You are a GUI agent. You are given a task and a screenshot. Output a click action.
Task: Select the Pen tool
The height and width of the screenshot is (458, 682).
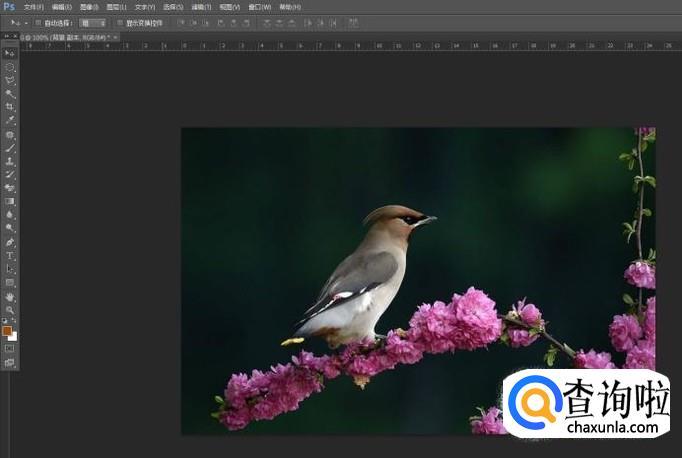10,242
